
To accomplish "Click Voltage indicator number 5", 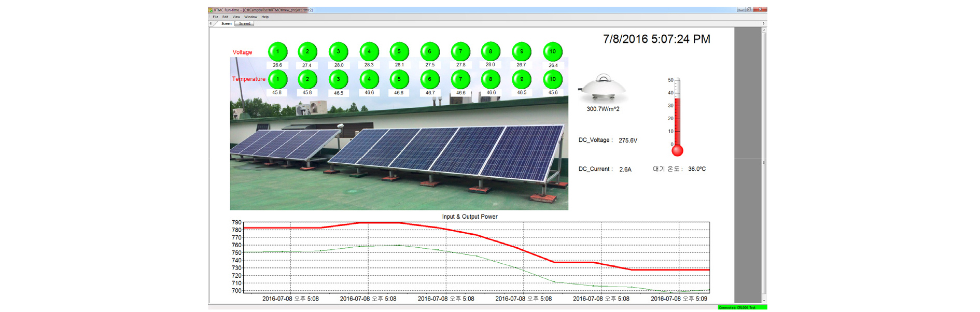I will pyautogui.click(x=399, y=52).
